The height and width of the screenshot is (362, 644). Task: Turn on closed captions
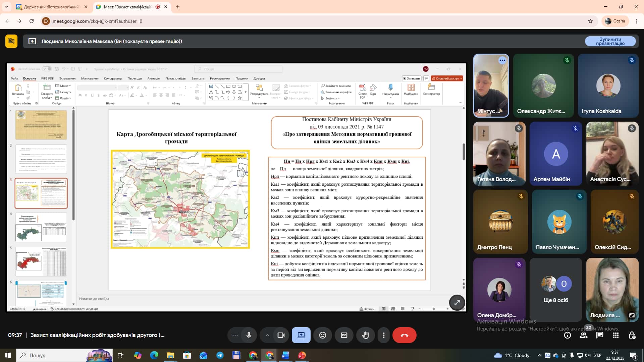344,335
